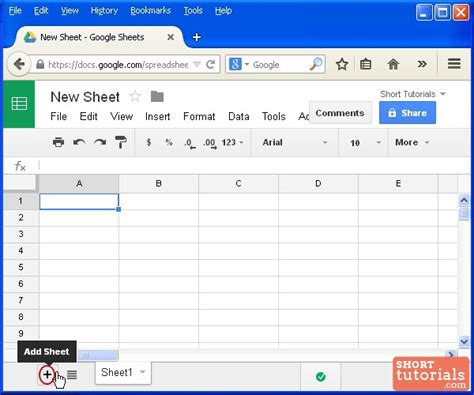Close the New Sheet browser tab

(x=170, y=37)
